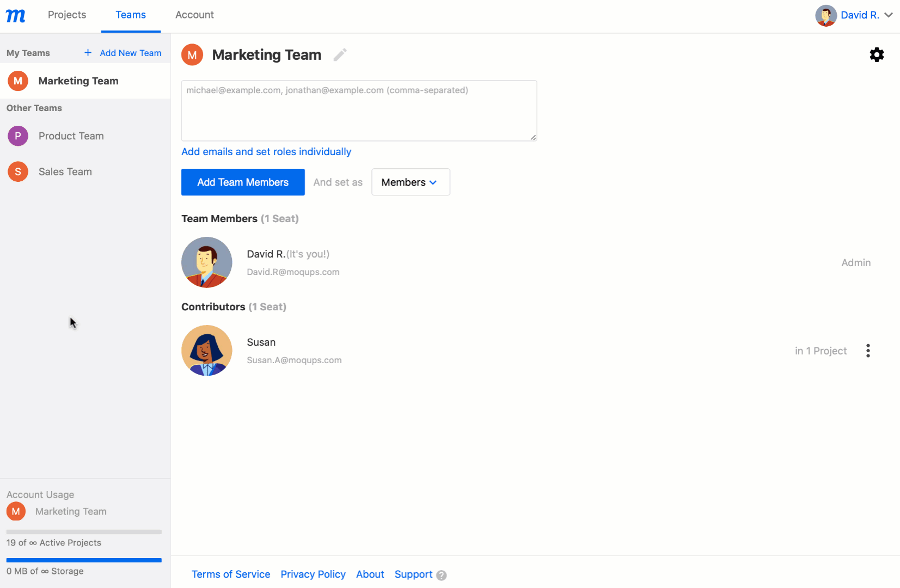The width and height of the screenshot is (900, 588).
Task: Expand the Members role dropdown
Action: pos(410,182)
